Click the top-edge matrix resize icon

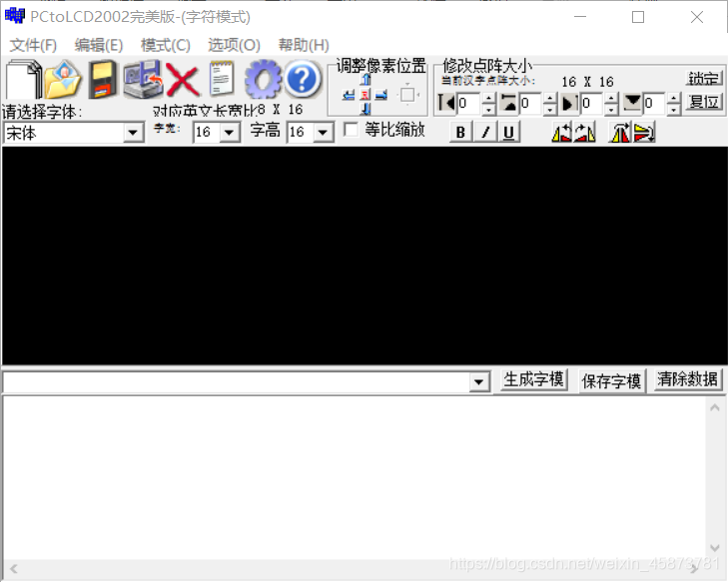pos(508,103)
